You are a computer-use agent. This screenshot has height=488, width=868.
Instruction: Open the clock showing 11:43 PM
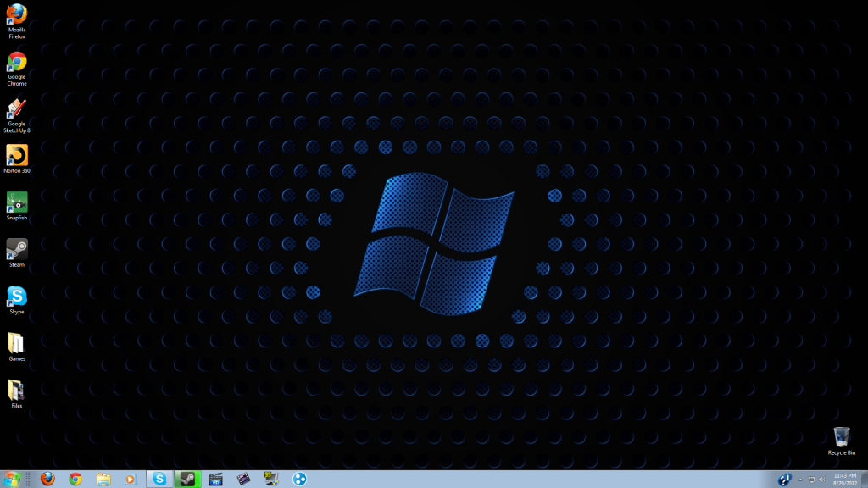click(x=845, y=480)
